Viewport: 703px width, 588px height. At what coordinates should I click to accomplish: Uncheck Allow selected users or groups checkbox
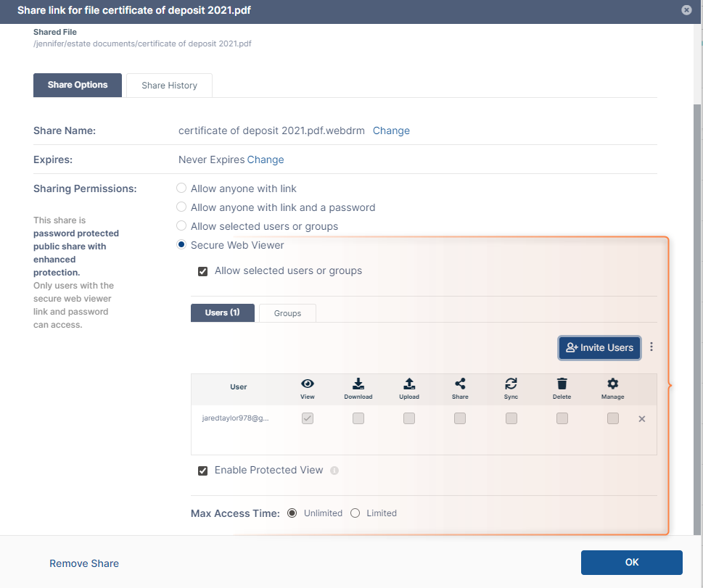(x=203, y=271)
